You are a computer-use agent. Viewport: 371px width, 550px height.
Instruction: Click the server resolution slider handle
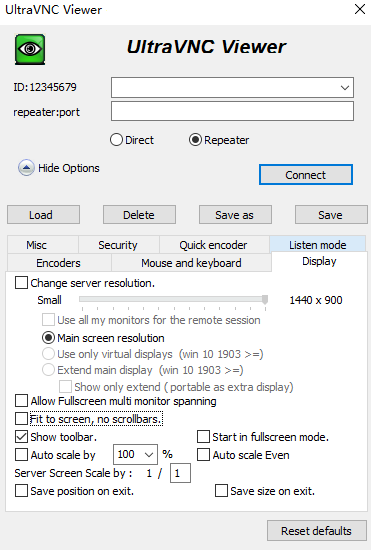coord(265,299)
